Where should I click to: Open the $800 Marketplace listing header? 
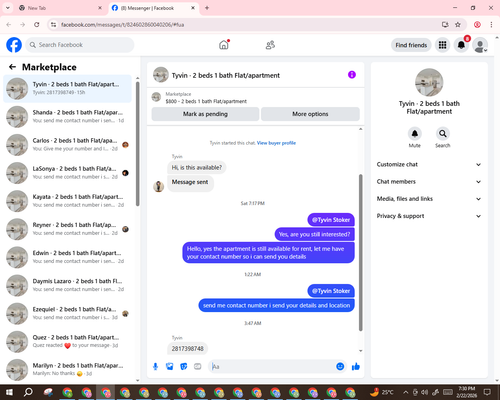[x=256, y=98]
